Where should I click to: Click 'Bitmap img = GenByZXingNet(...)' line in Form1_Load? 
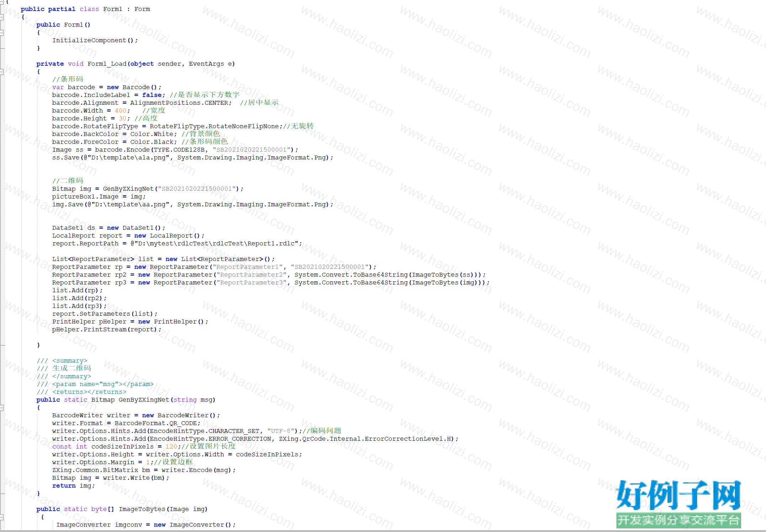click(x=148, y=189)
